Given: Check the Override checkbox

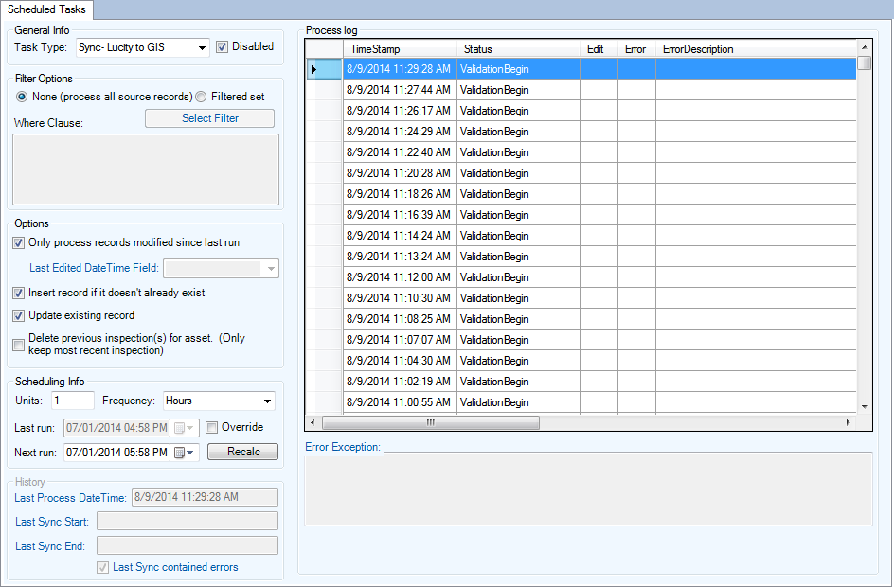Looking at the screenshot, I should pos(211,428).
